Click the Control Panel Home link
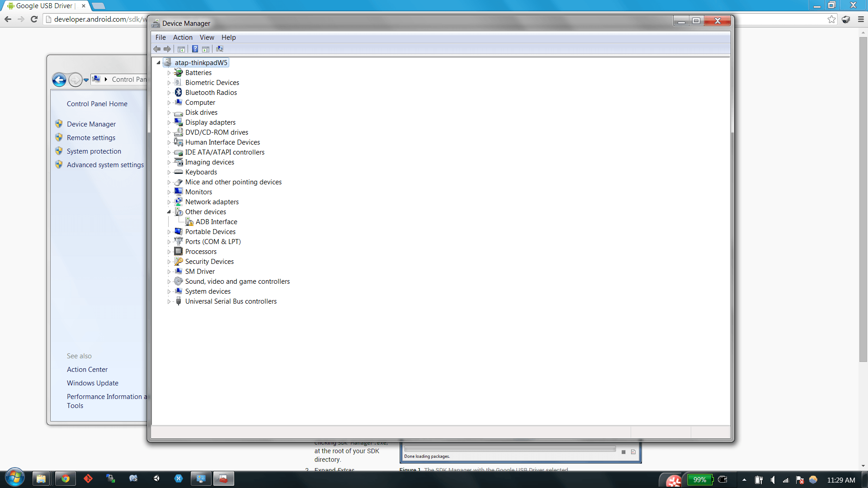Image resolution: width=868 pixels, height=488 pixels. coord(97,103)
